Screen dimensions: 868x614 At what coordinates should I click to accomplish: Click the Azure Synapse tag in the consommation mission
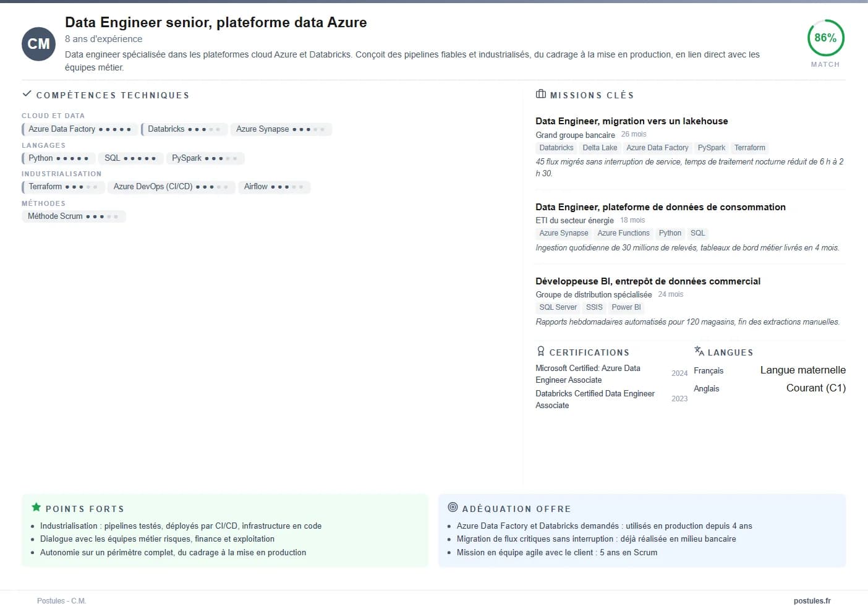click(x=564, y=233)
